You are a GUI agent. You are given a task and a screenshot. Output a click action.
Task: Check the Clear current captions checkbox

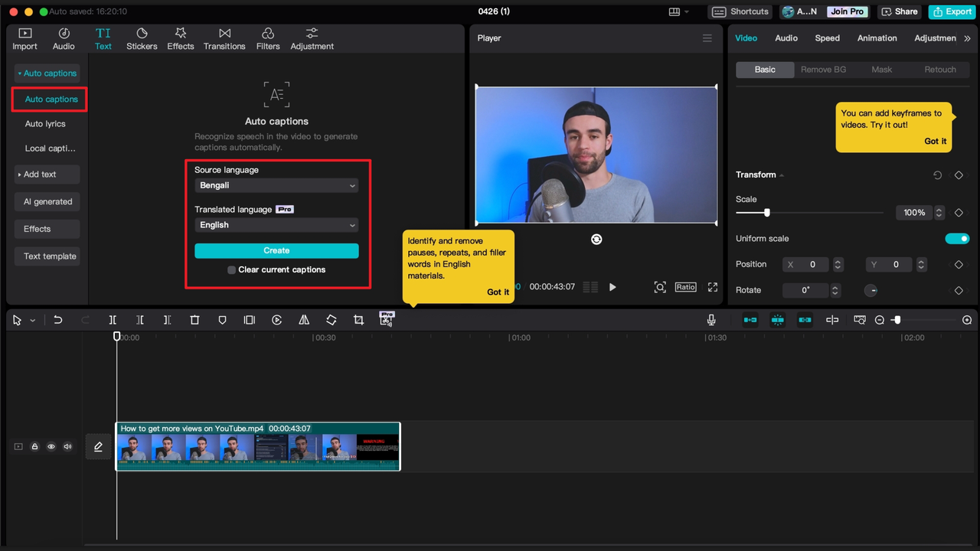(231, 270)
